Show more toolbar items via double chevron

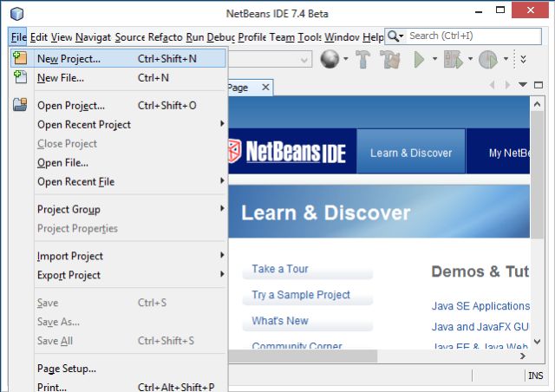tap(523, 59)
